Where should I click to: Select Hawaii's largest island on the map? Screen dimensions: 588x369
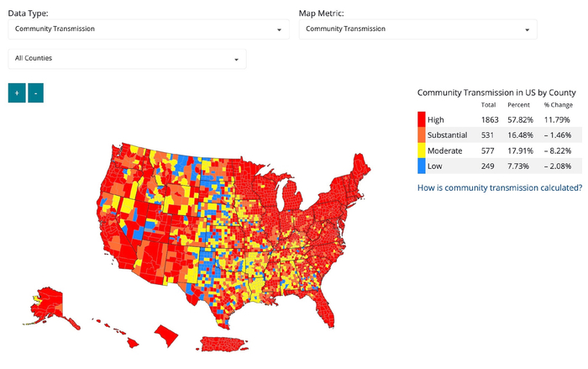(x=166, y=336)
